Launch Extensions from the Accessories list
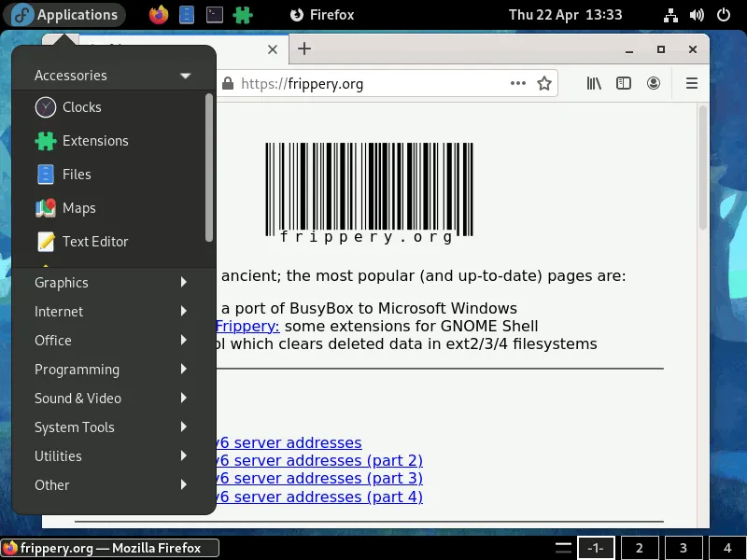 (x=94, y=141)
